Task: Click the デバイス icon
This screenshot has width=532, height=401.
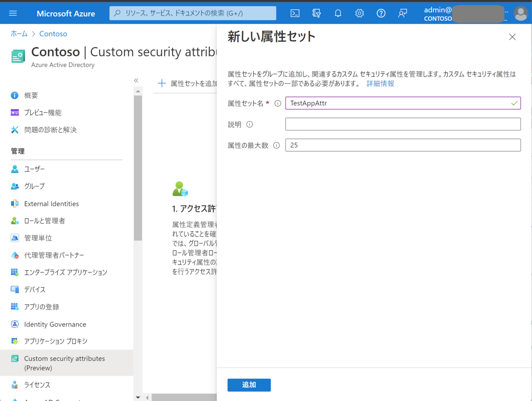Action: 15,290
